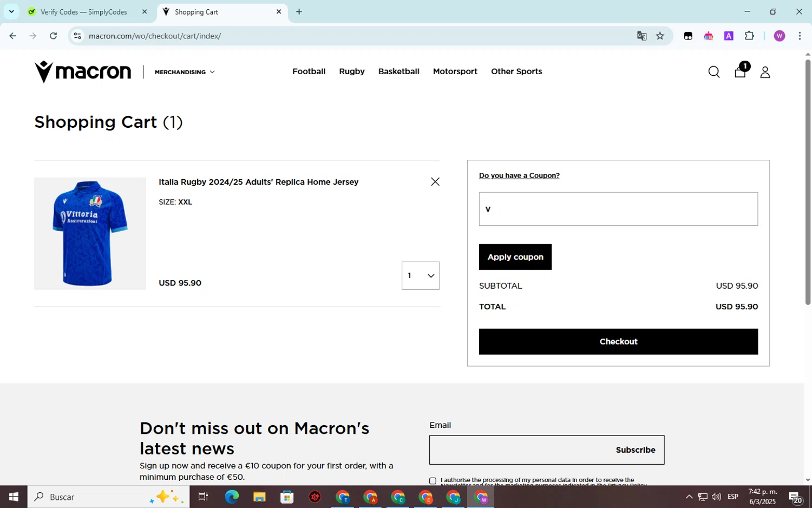Remove Italia Rugby jersey with X icon
Viewport: 812px width, 508px height.
(x=435, y=182)
